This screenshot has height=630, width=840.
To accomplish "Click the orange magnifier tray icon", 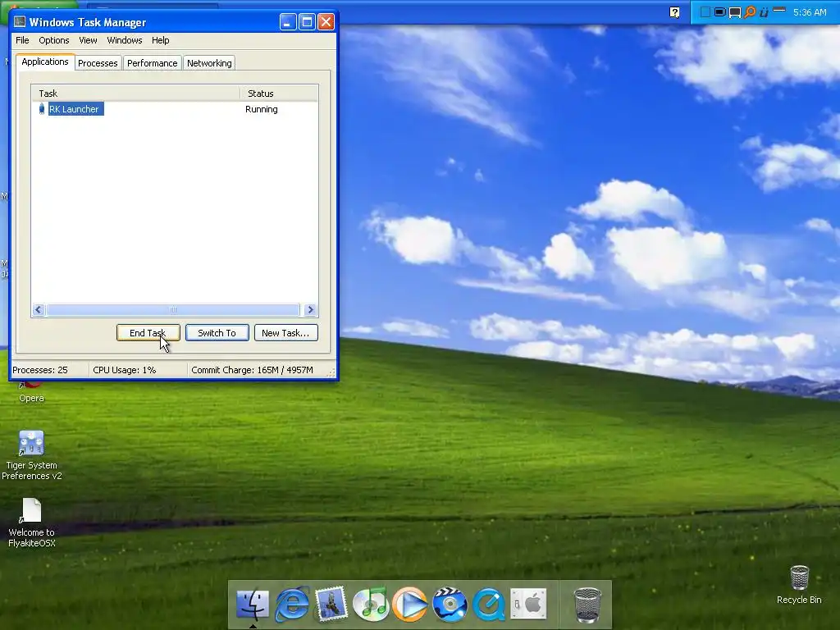I will click(x=750, y=11).
